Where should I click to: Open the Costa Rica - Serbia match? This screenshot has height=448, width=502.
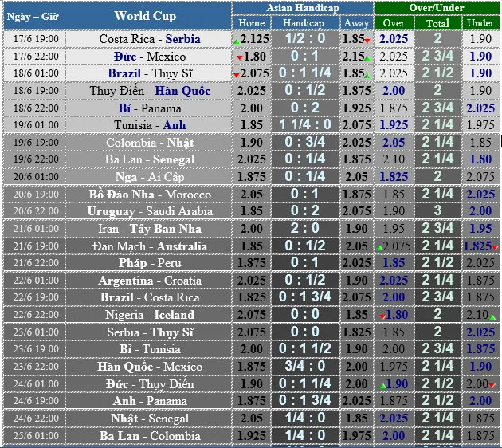(x=150, y=39)
